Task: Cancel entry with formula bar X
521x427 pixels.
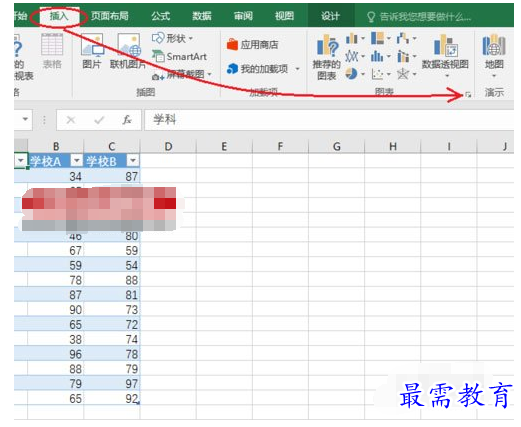Action: point(71,120)
